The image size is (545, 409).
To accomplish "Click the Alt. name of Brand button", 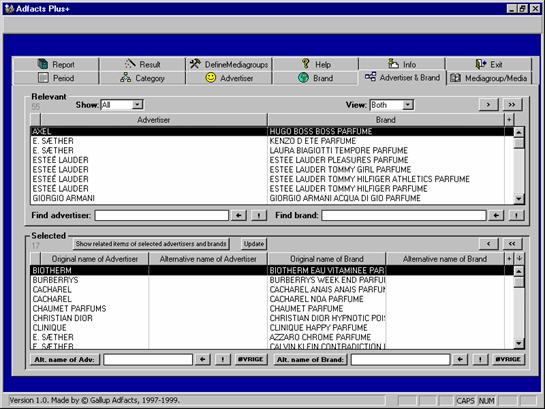I will click(310, 359).
